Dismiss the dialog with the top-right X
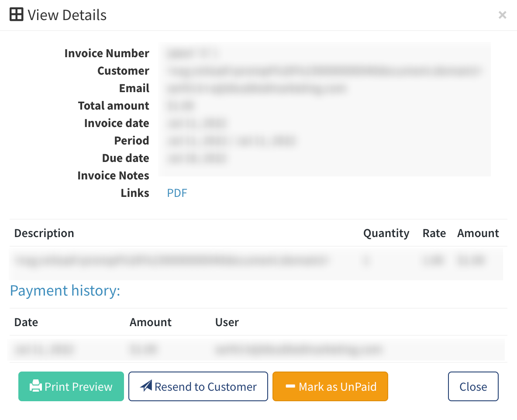 (502, 15)
